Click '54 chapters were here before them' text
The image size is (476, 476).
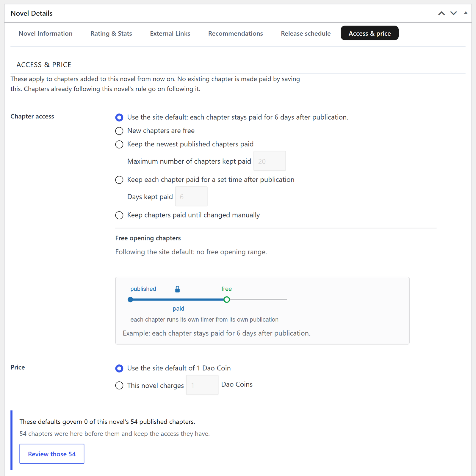[x=115, y=434]
